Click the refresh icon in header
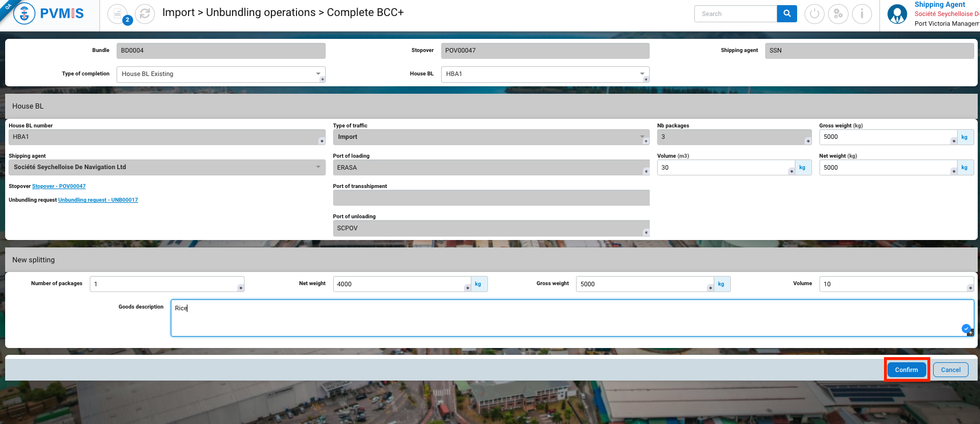This screenshot has height=424, width=980. (145, 13)
